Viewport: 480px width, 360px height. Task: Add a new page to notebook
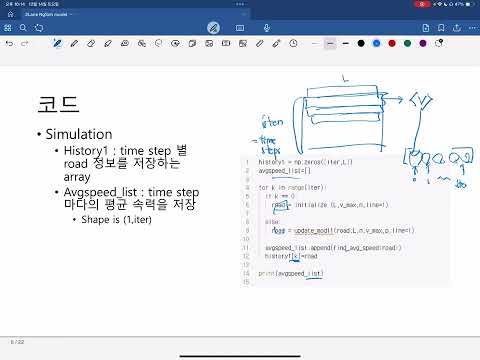click(x=426, y=28)
